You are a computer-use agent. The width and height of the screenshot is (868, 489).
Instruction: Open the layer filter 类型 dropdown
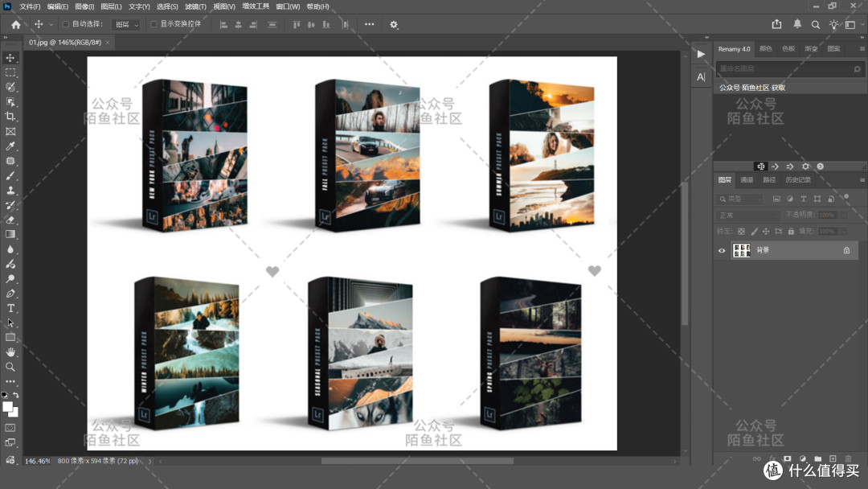point(739,199)
